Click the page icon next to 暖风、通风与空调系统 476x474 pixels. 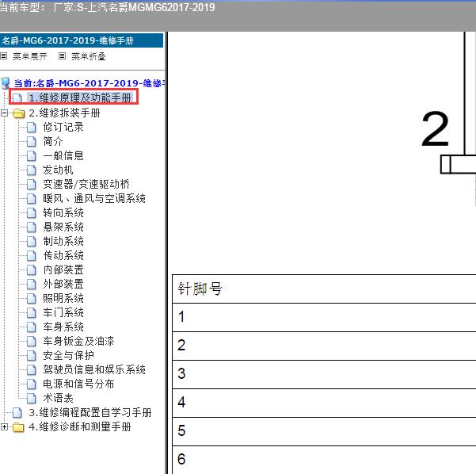(x=31, y=199)
